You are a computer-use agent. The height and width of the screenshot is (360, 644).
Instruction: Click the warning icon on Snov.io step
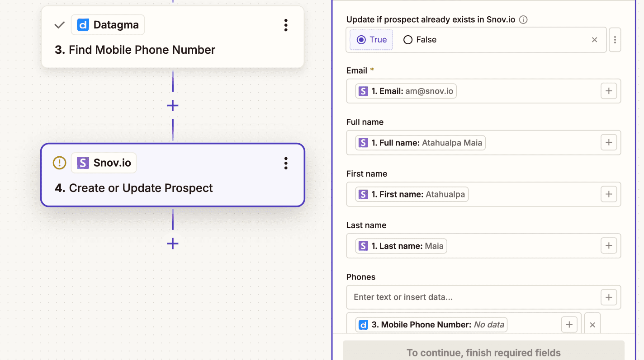coord(60,163)
